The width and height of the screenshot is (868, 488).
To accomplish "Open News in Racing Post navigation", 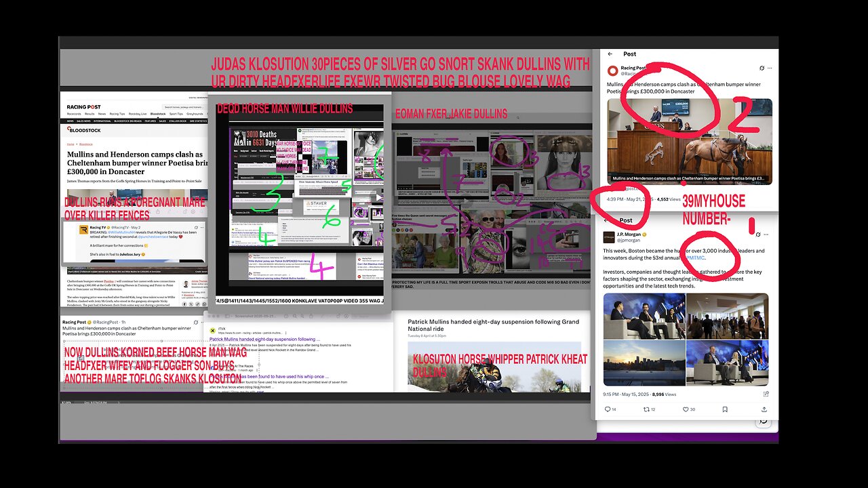I will (x=102, y=114).
